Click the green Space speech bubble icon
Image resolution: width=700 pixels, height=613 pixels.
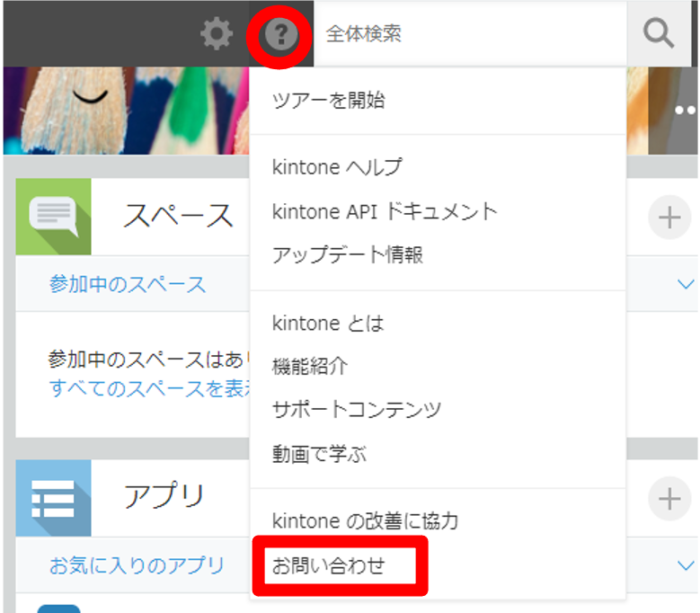pyautogui.click(x=53, y=216)
